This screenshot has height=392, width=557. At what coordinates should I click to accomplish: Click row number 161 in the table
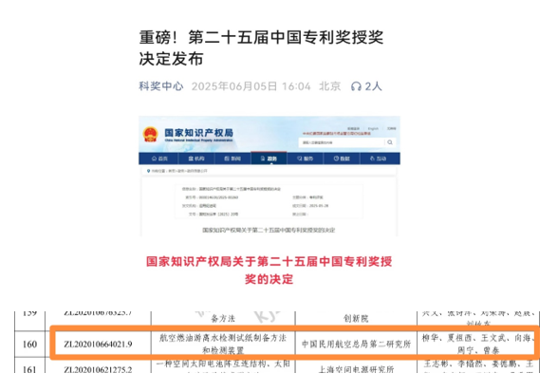(29, 369)
